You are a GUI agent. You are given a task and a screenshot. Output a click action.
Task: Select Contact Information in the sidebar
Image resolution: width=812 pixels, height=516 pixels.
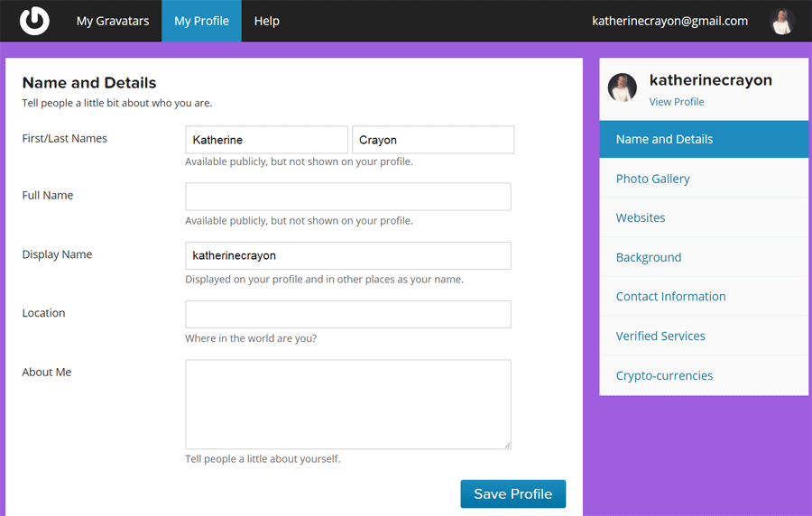670,296
